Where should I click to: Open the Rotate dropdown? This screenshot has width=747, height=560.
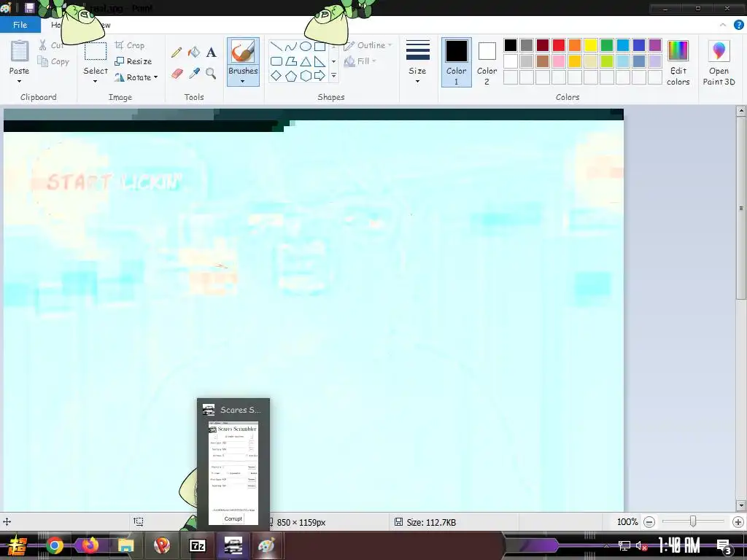tap(136, 77)
